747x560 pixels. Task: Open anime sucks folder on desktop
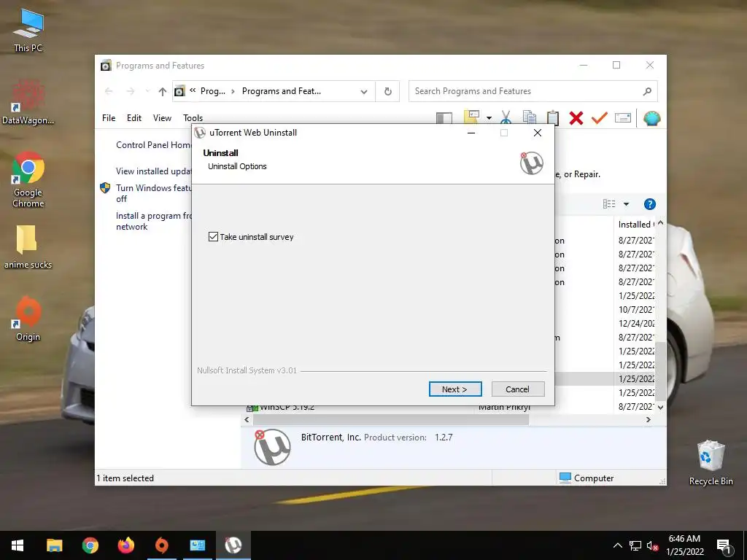28,247
